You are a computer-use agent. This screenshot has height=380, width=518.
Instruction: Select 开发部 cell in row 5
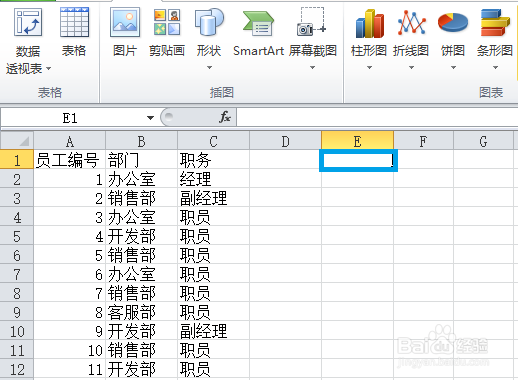142,236
